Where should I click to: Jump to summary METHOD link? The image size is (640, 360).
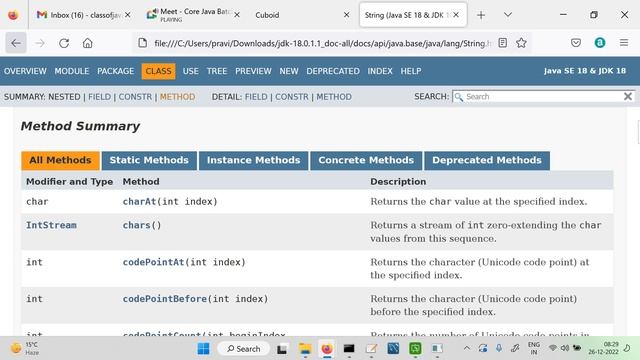(x=178, y=97)
